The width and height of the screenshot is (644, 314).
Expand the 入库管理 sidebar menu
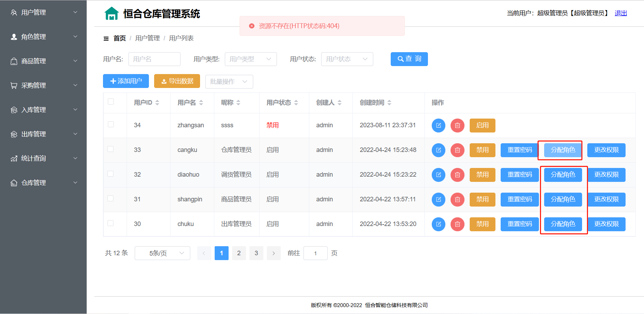(43, 110)
